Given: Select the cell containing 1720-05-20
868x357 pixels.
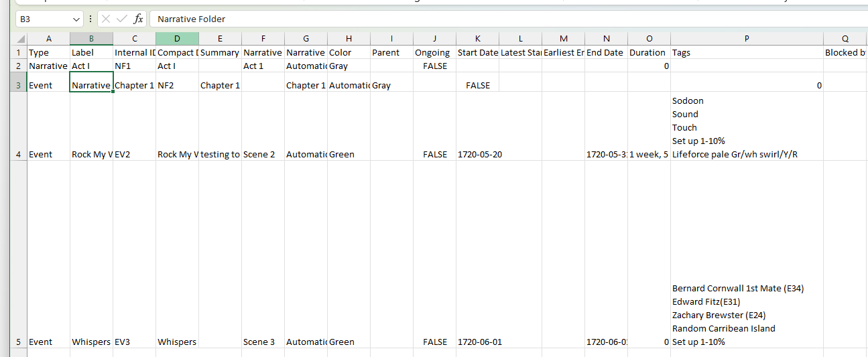Looking at the screenshot, I should point(477,154).
